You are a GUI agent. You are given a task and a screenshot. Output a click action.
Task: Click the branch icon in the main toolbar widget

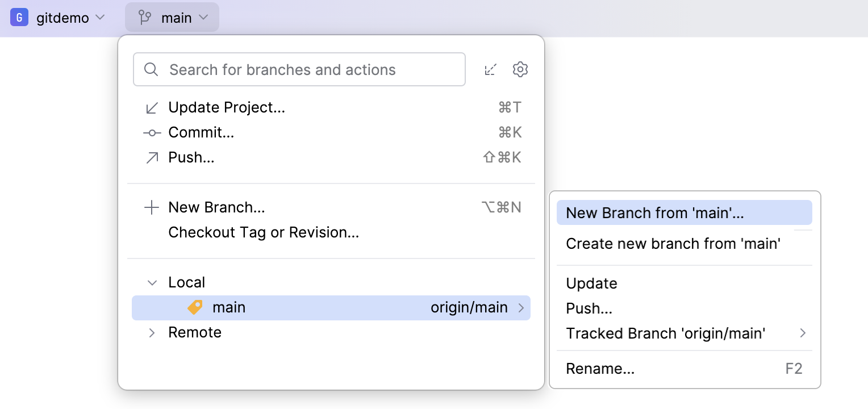pyautogui.click(x=145, y=17)
